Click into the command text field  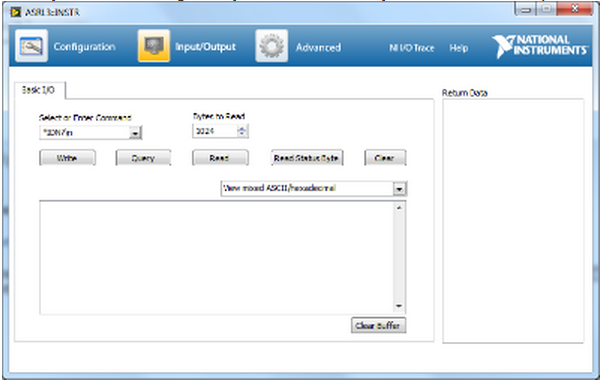84,133
